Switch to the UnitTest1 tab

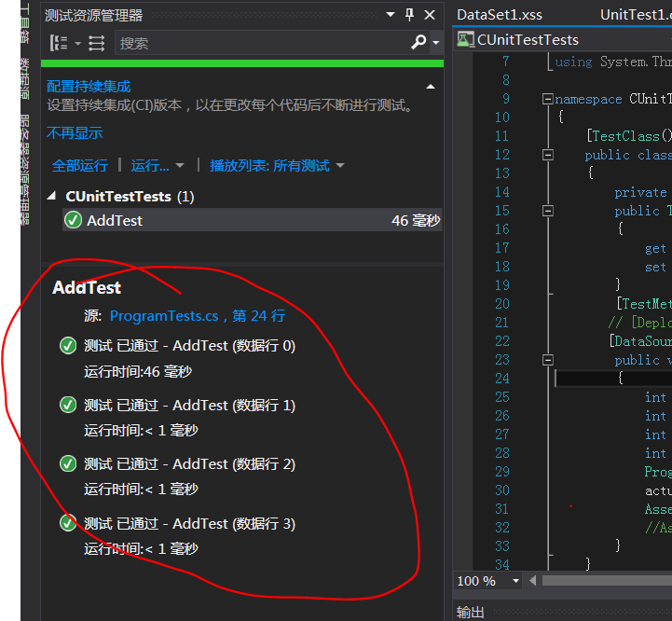636,15
